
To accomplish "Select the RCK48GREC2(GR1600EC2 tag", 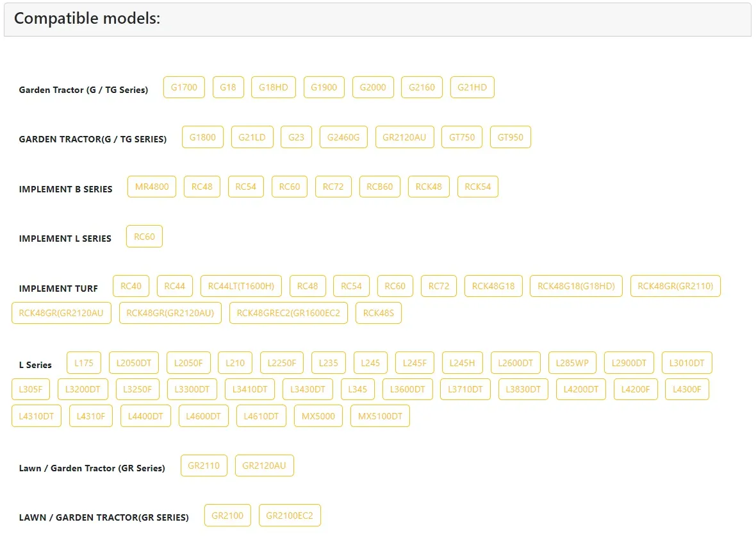I will tap(288, 313).
